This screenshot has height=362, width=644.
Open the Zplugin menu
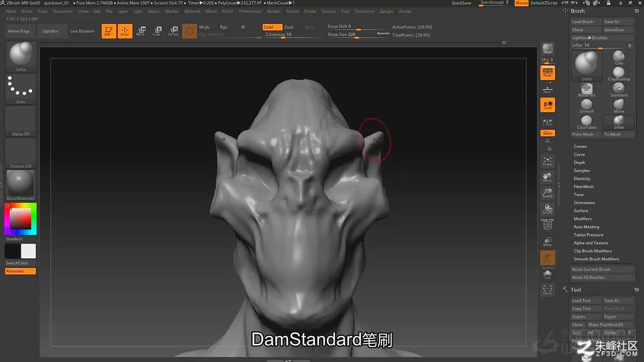[386, 11]
